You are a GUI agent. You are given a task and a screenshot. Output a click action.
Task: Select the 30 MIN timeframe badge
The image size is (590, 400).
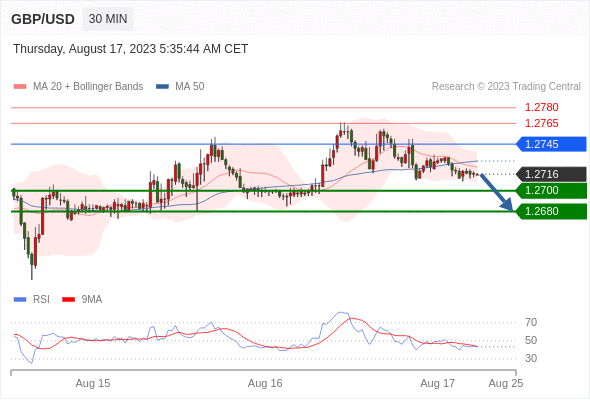pyautogui.click(x=108, y=19)
